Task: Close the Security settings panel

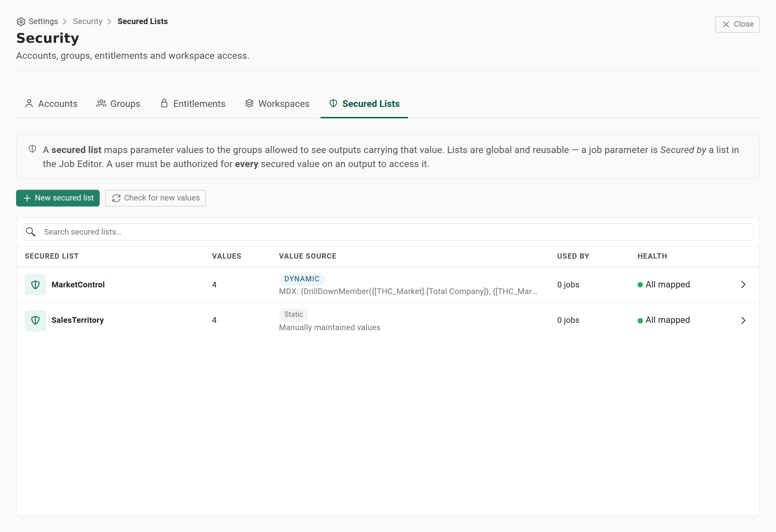Action: click(x=737, y=24)
